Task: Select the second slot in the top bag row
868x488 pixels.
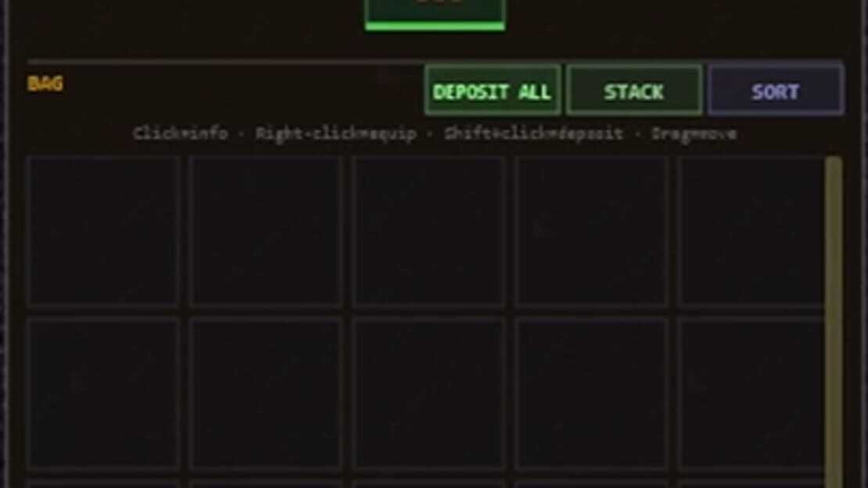Action: point(266,231)
